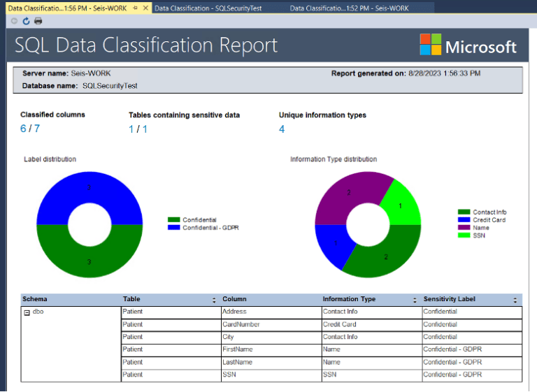
Task: Click the Table column sort arrows
Action: 214,300
